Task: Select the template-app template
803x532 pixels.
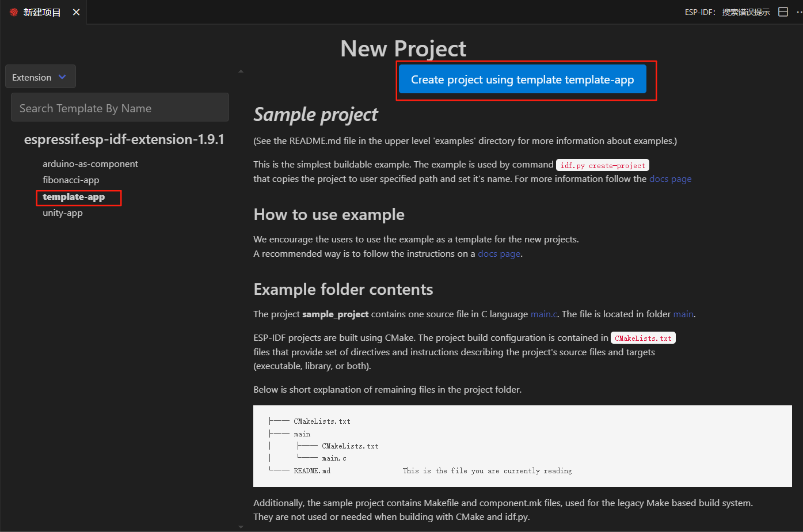Action: pos(74,197)
